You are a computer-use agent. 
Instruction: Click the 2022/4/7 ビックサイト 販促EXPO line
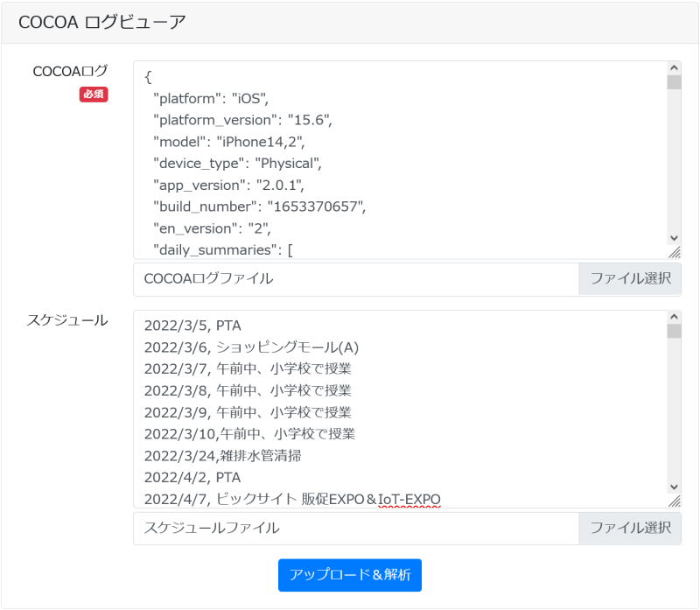pos(292,499)
